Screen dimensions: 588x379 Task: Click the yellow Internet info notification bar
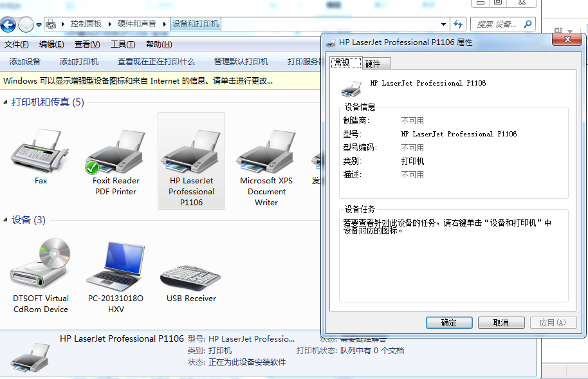click(x=160, y=80)
